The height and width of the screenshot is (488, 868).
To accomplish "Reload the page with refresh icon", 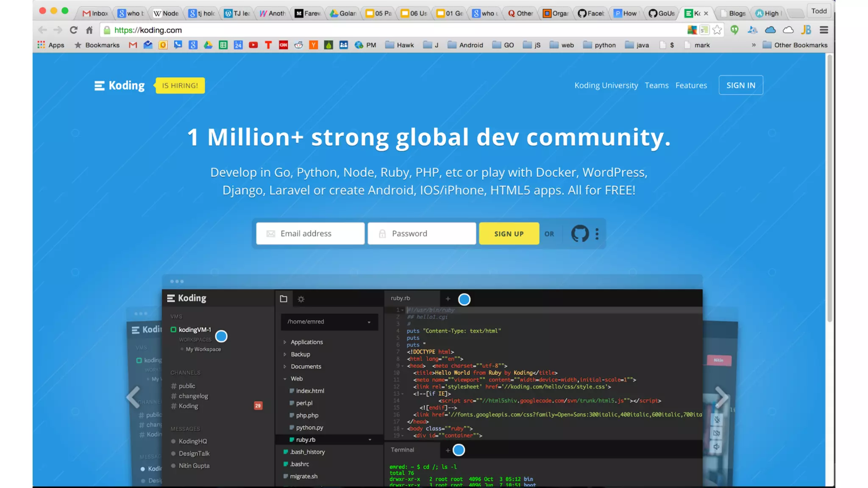I will [74, 30].
